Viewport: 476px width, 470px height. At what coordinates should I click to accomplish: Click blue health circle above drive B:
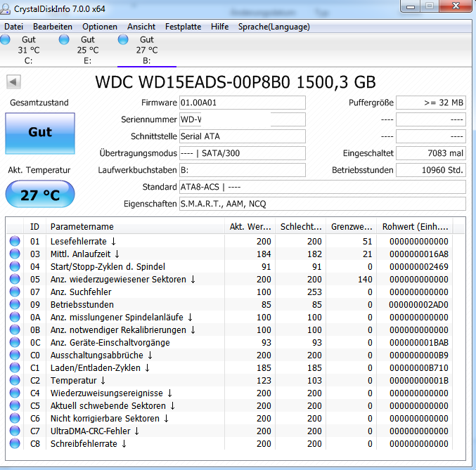pyautogui.click(x=123, y=39)
